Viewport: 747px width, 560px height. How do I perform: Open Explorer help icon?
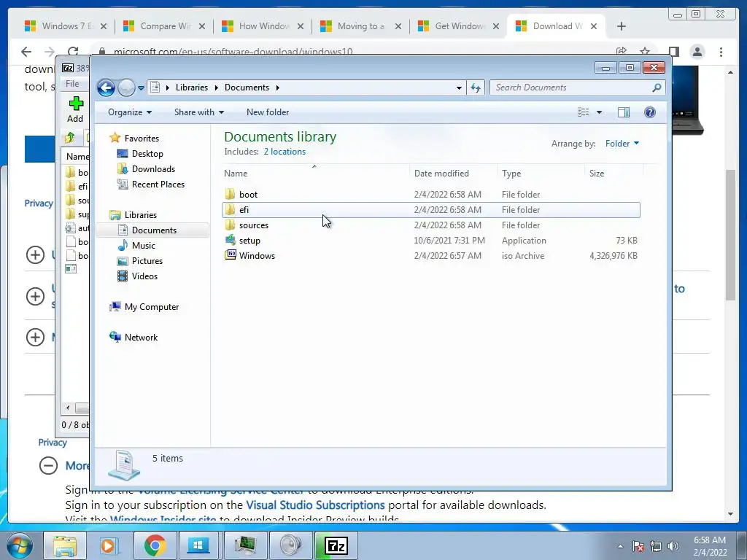click(x=650, y=112)
